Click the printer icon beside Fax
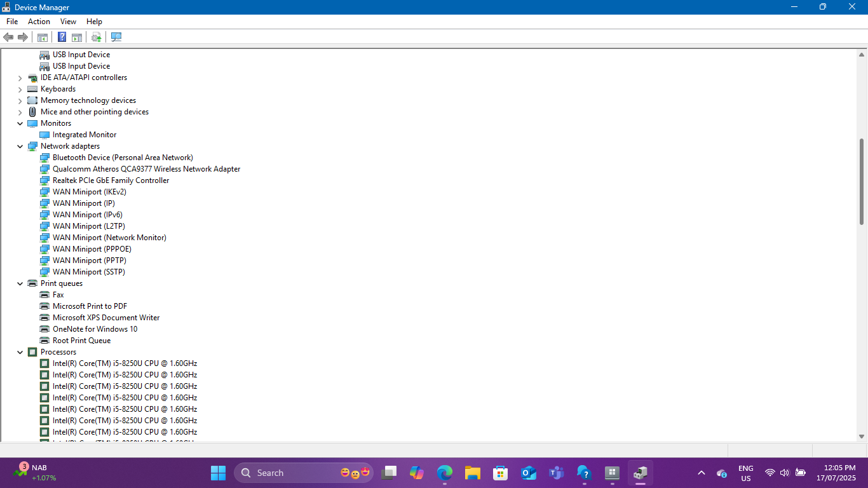The width and height of the screenshot is (868, 488). 44,295
